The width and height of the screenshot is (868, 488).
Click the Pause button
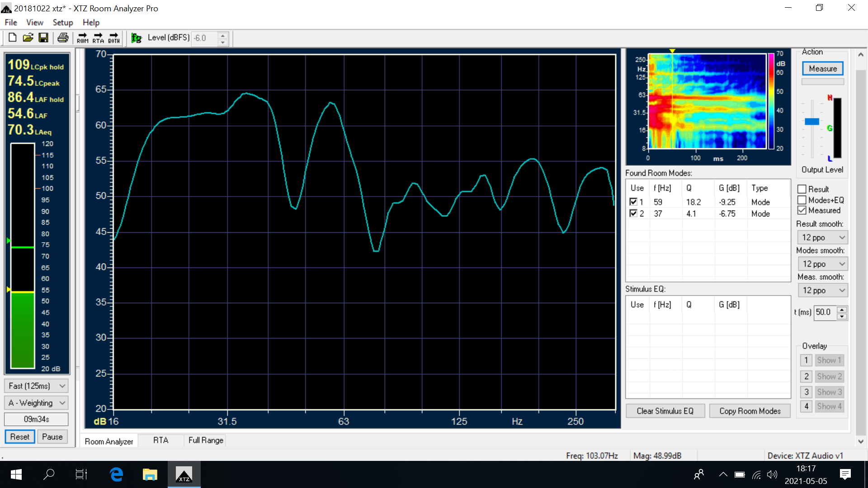click(52, 437)
